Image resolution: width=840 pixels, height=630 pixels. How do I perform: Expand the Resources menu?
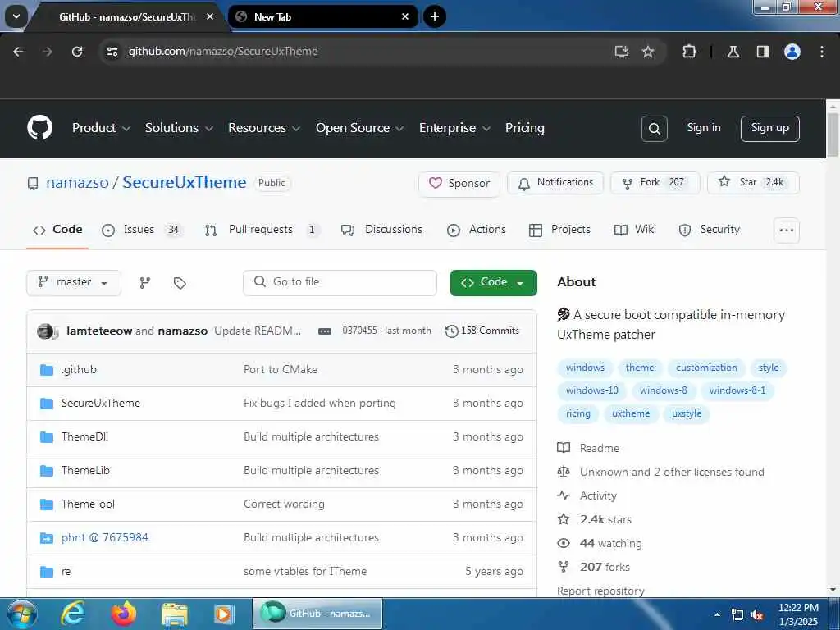(264, 128)
